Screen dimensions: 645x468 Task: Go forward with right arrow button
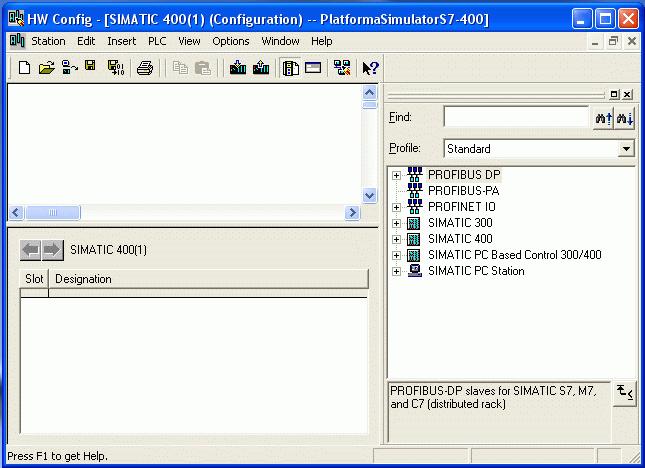pos(52,250)
